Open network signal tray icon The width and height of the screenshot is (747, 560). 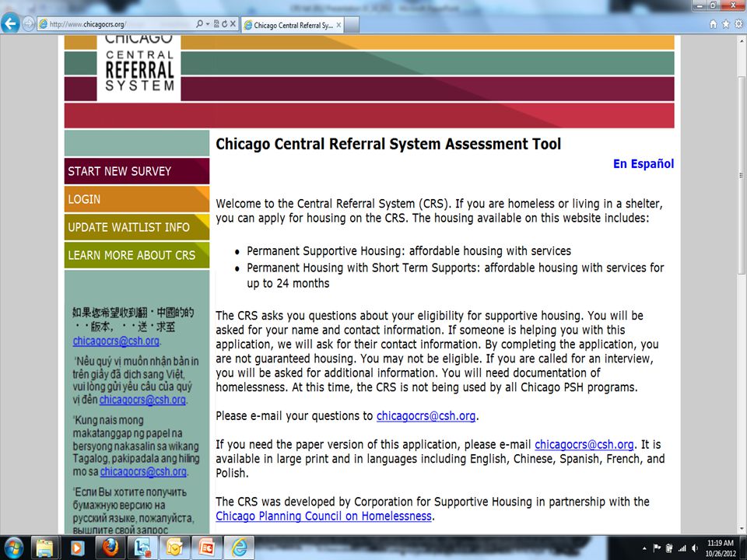click(682, 548)
